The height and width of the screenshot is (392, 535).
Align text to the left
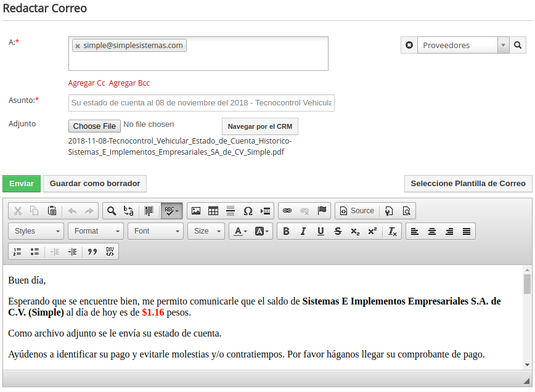pyautogui.click(x=415, y=231)
